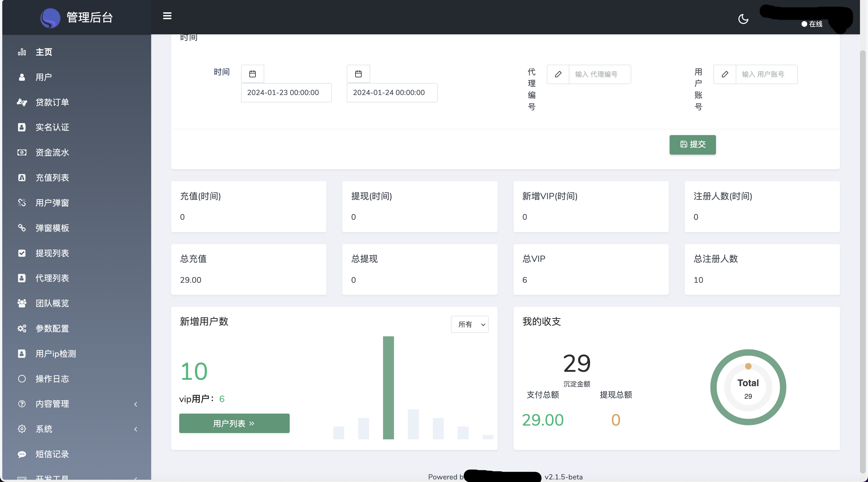The height and width of the screenshot is (482, 868).
Task: Click the 参数配置 gears icon
Action: tap(22, 328)
